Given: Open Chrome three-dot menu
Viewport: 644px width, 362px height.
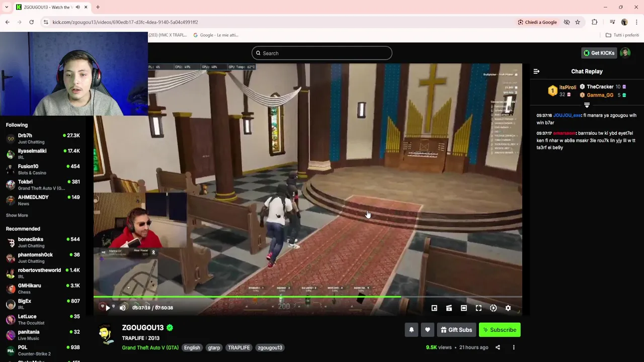Looking at the screenshot, I should [x=636, y=22].
